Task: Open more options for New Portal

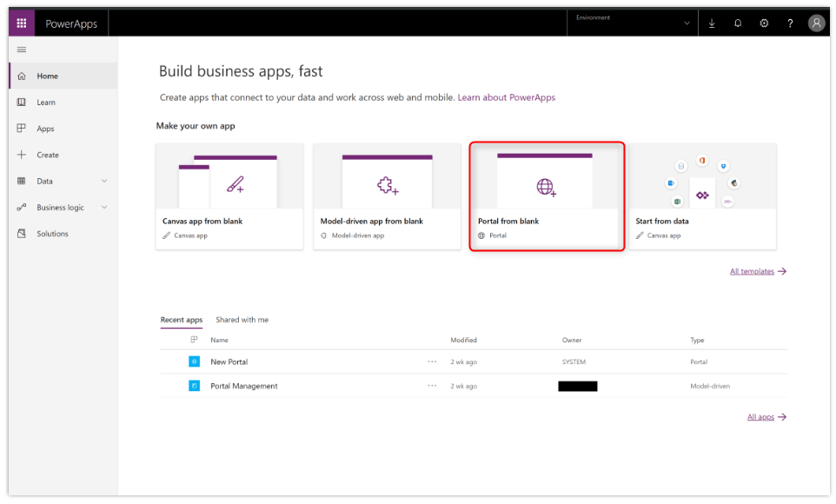Action: 432,361
